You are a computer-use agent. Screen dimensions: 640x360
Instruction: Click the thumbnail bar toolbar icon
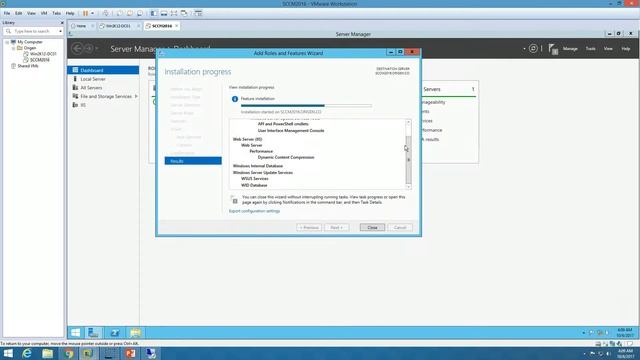click(x=164, y=13)
